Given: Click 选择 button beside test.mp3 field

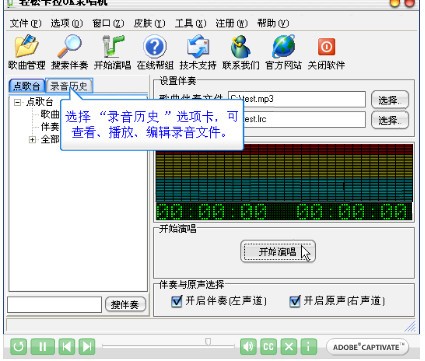Looking at the screenshot, I should [x=390, y=100].
